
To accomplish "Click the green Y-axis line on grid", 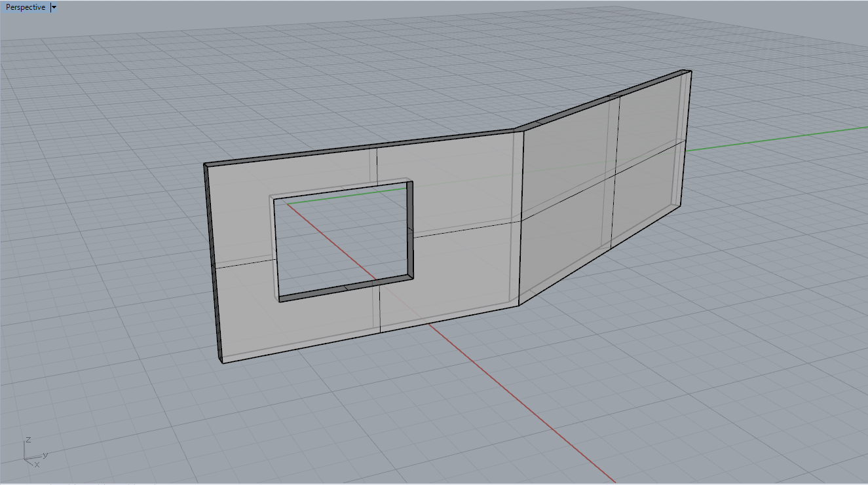I will point(776,138).
